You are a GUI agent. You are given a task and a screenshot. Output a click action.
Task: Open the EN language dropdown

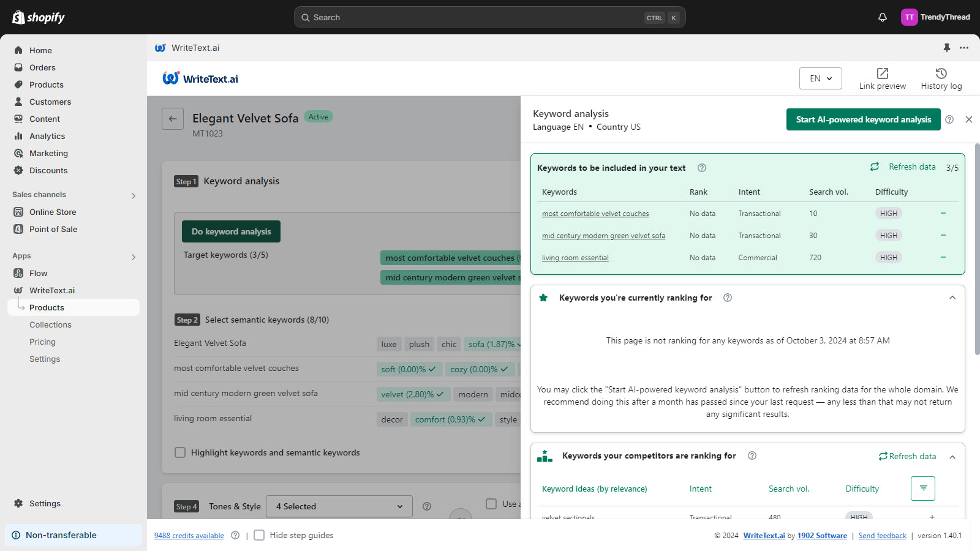(821, 78)
